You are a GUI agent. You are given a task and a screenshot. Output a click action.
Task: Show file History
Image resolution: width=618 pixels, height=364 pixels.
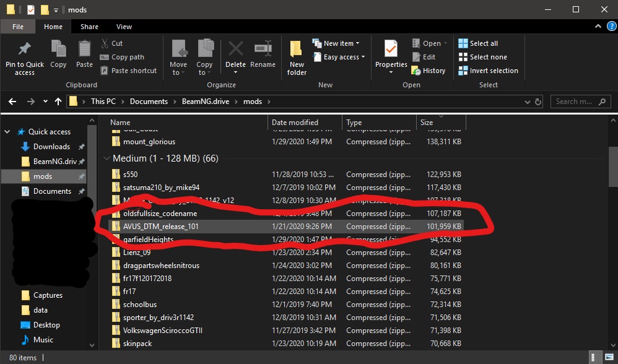[429, 71]
